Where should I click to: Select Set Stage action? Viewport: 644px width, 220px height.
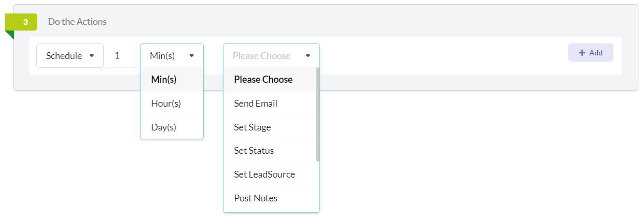tap(270, 127)
